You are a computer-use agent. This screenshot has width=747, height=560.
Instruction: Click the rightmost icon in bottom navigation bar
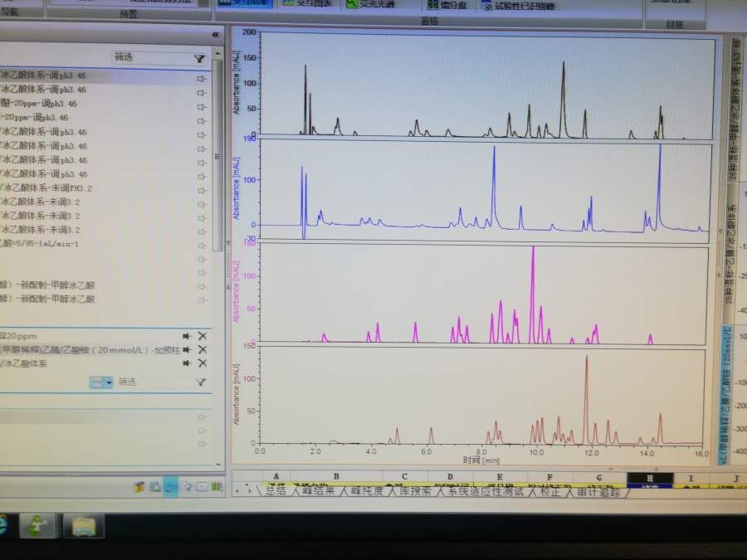click(x=216, y=487)
